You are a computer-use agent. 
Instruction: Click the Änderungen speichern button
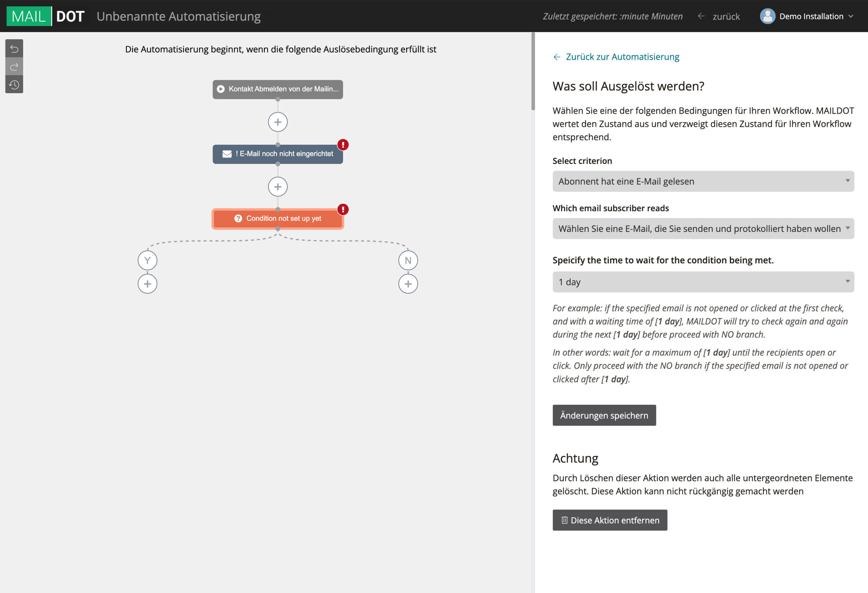(604, 415)
